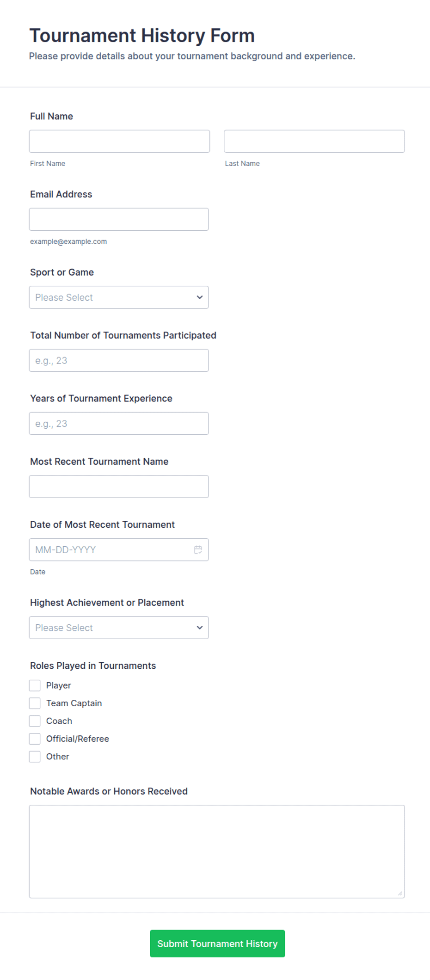Enable the Coach role checkbox

[x=35, y=721]
